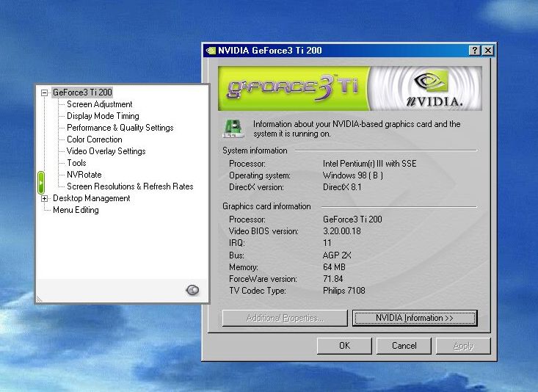Open Screen Adjustment settings
This screenshot has width=538, height=392.
coord(100,104)
